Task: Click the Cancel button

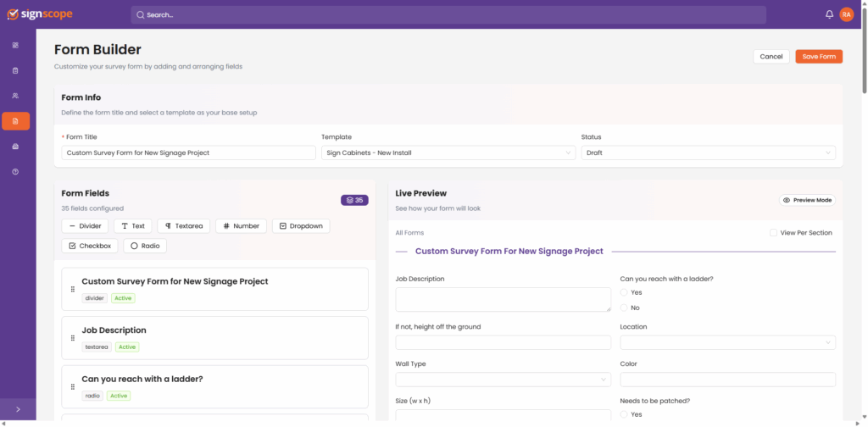Action: point(771,57)
